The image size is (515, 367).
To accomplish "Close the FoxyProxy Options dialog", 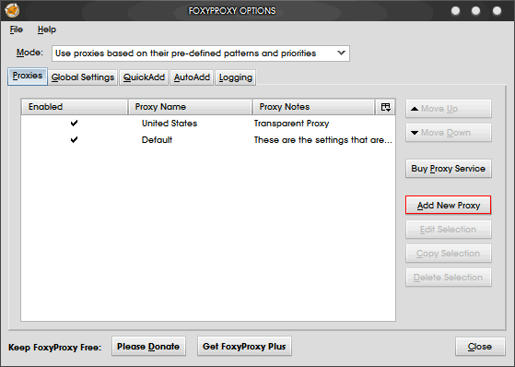I will pos(480,347).
